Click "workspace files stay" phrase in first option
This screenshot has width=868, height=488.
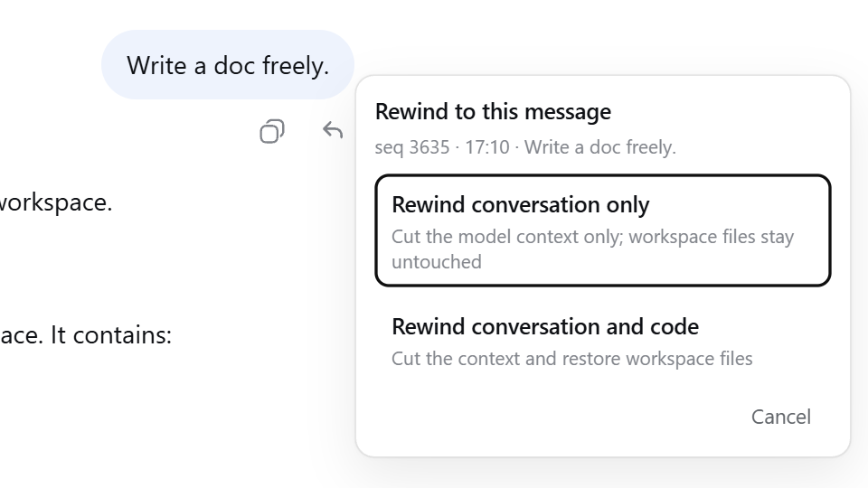[x=712, y=237]
